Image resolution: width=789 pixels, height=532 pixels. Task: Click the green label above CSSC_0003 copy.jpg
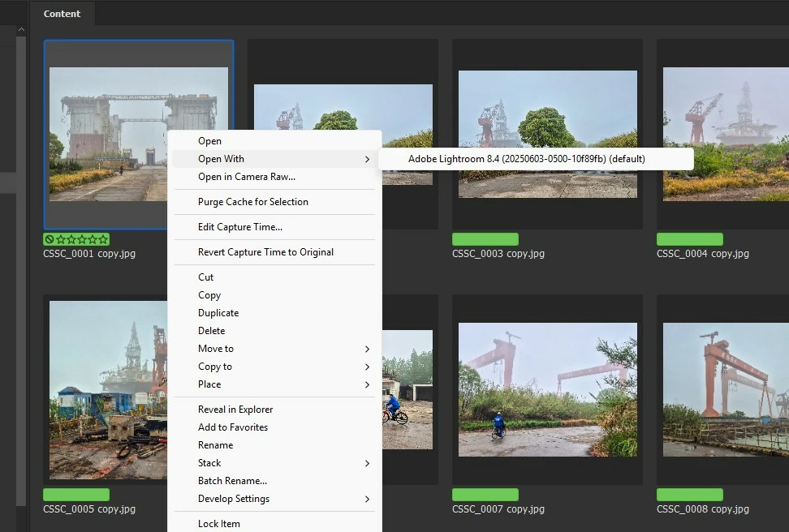[x=485, y=239]
